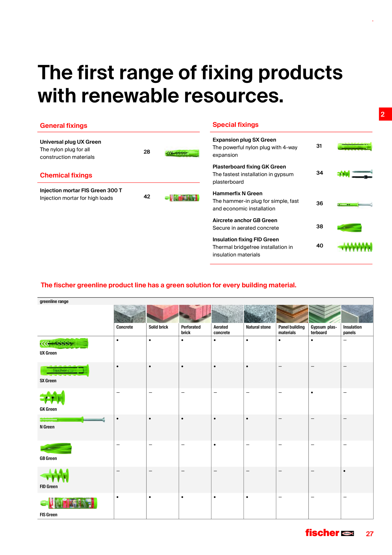Viewport: 392px width, 555px height.
Task: Click the GB Green anchor picture in table
Action: 56,448
